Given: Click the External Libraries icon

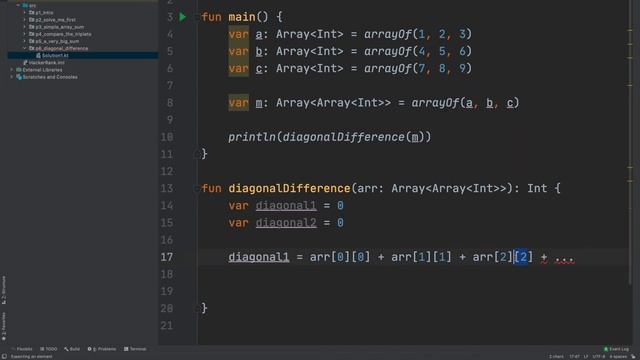Looking at the screenshot, I should pos(19,70).
